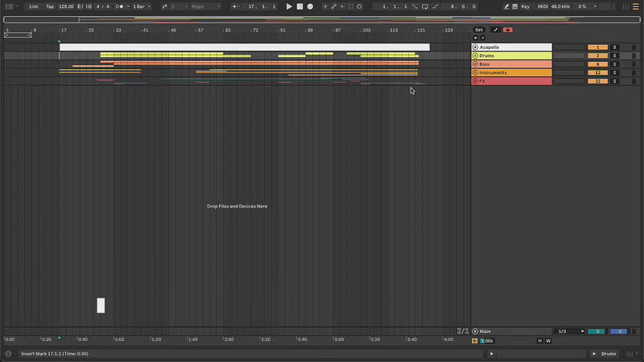The height and width of the screenshot is (362, 644).
Task: Solo the FX track
Action: (x=613, y=81)
